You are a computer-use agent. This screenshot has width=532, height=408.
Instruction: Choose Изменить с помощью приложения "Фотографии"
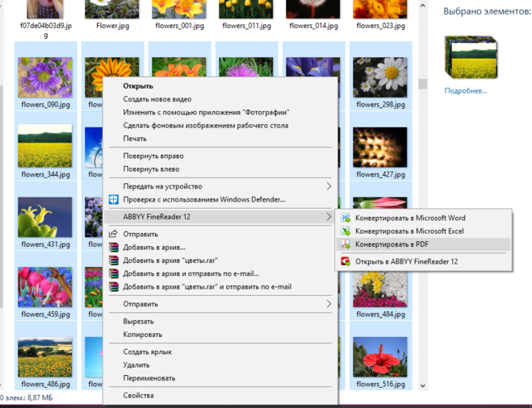coord(207,112)
